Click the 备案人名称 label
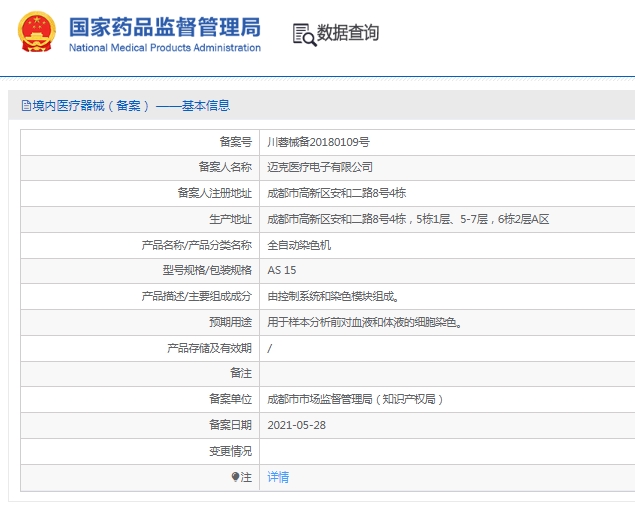635x511 pixels. [x=225, y=167]
